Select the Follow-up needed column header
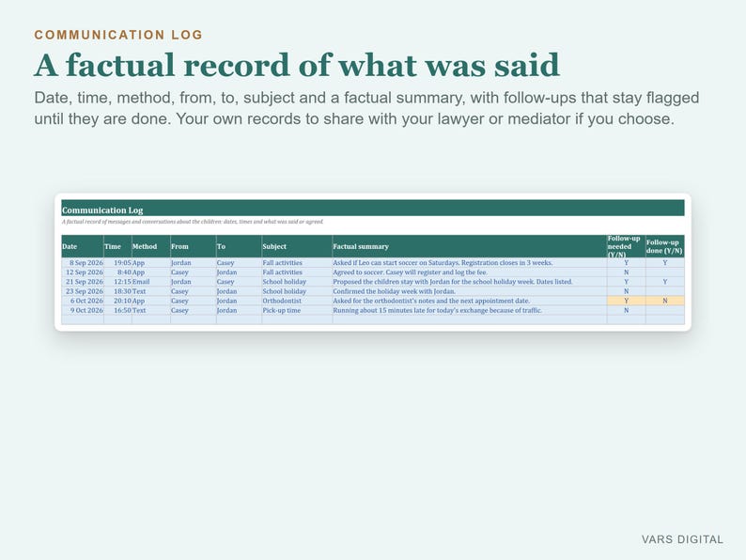The width and height of the screenshot is (746, 560). [626, 246]
